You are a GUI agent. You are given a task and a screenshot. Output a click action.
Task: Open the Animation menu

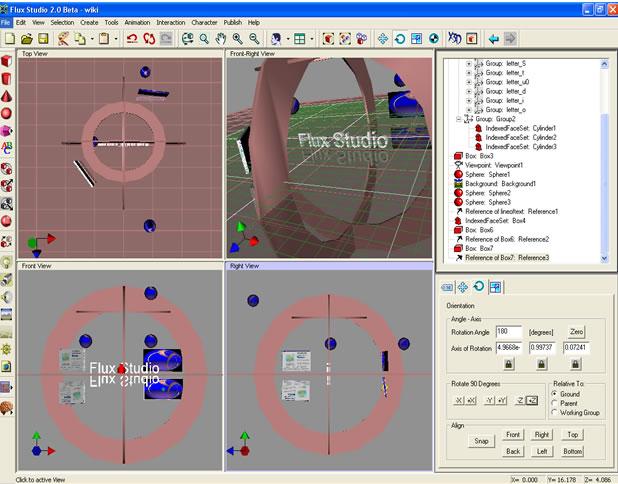coord(137,22)
